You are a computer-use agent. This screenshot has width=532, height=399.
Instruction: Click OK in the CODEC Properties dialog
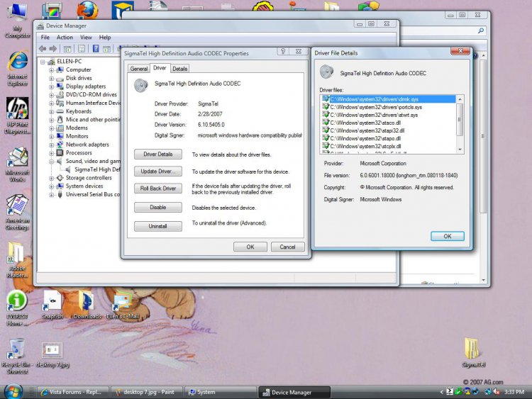250,247
